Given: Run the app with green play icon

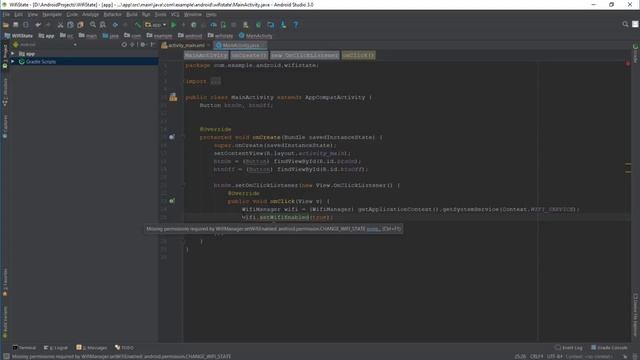Looking at the screenshot, I should click(173, 25).
